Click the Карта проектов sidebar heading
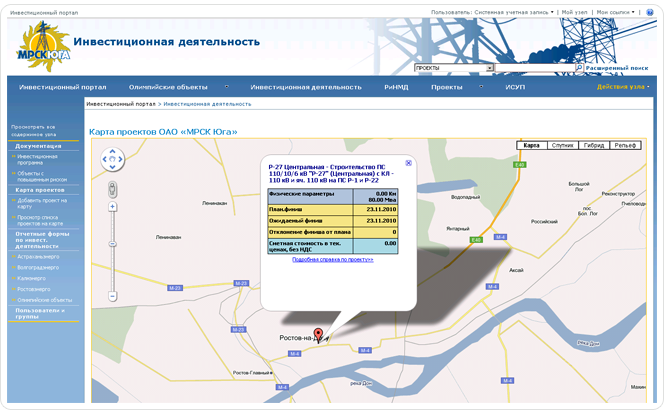The width and height of the screenshot is (670, 412). click(40, 190)
